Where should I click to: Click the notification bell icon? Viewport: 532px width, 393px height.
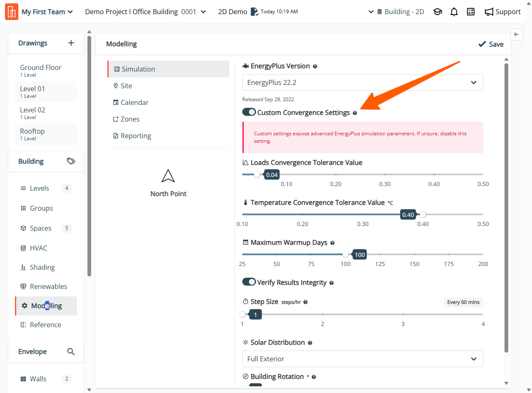point(454,12)
